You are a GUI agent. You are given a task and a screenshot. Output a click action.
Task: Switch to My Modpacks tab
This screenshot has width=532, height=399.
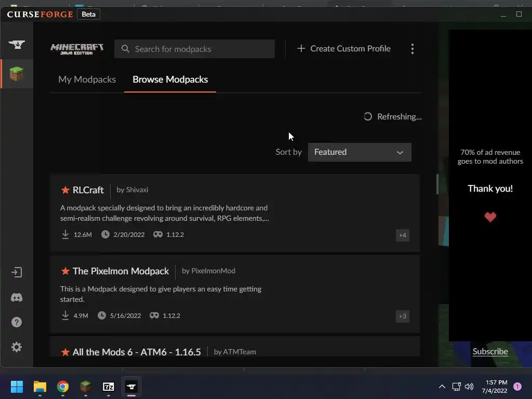point(87,79)
